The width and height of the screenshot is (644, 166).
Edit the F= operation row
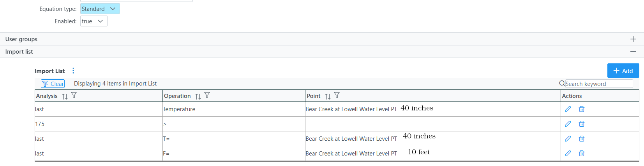(568, 154)
